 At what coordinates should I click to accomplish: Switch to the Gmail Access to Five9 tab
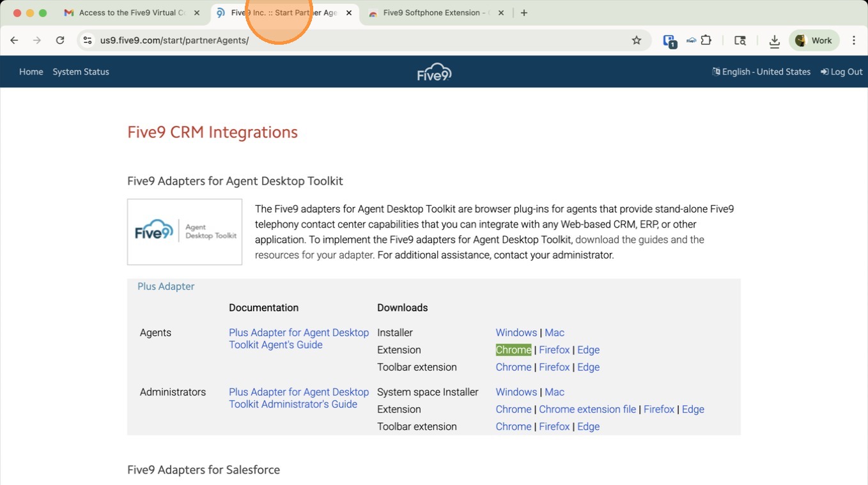131,13
